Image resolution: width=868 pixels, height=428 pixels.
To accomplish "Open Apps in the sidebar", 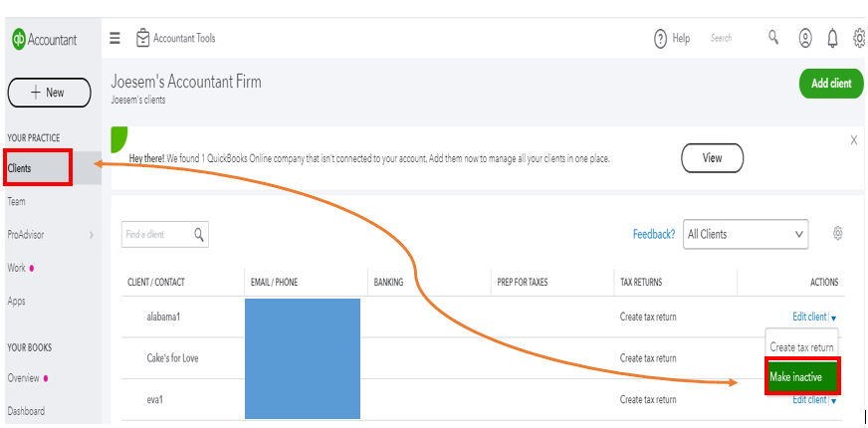I will pos(16,302).
